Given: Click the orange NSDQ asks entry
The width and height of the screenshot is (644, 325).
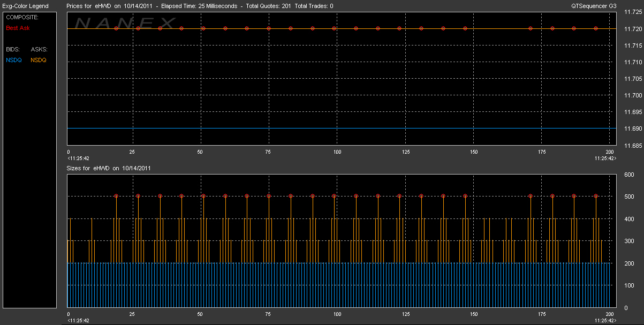Looking at the screenshot, I should click(x=39, y=60).
